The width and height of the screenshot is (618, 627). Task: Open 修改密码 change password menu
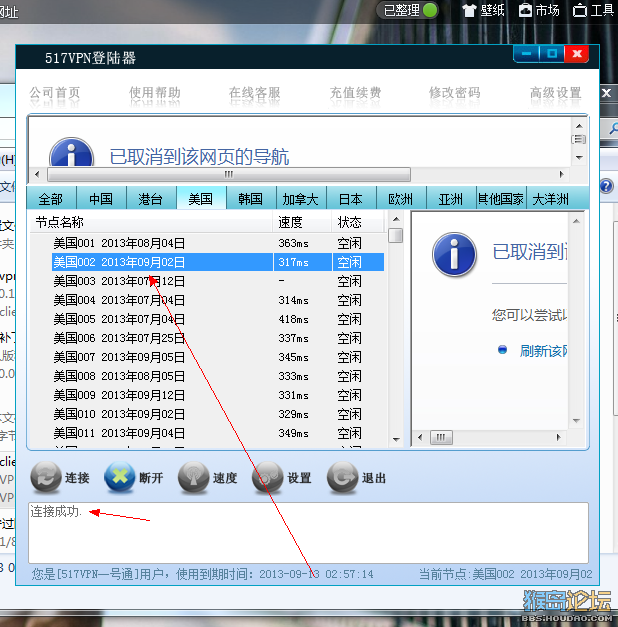[455, 93]
